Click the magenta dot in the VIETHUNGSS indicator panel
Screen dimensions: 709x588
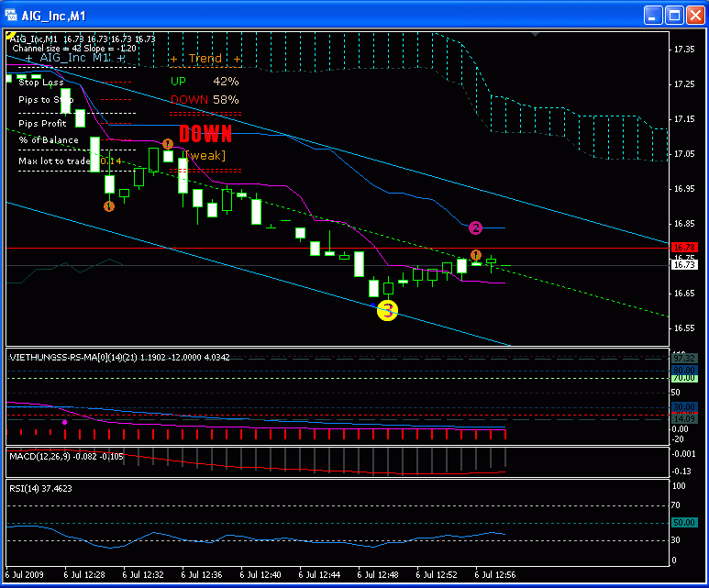tap(64, 423)
